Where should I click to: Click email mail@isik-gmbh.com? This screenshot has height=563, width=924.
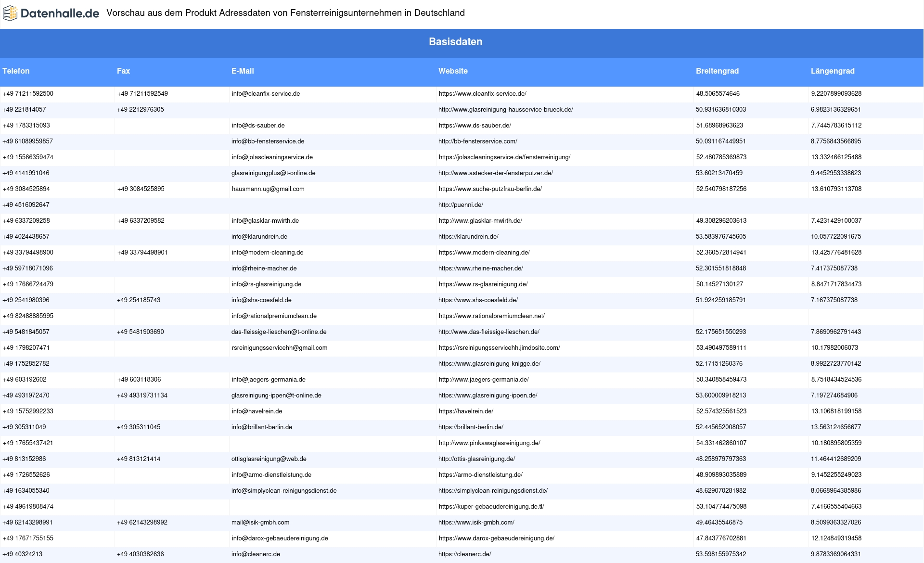[260, 523]
